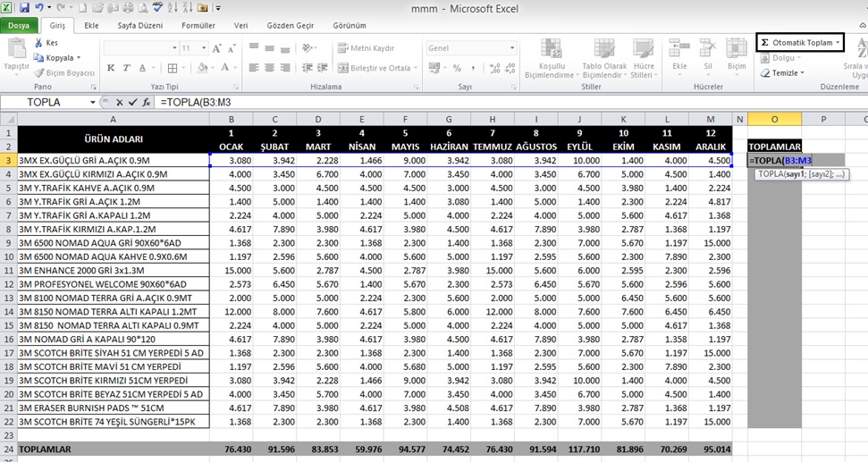Cancel formula entry with X

click(x=119, y=103)
